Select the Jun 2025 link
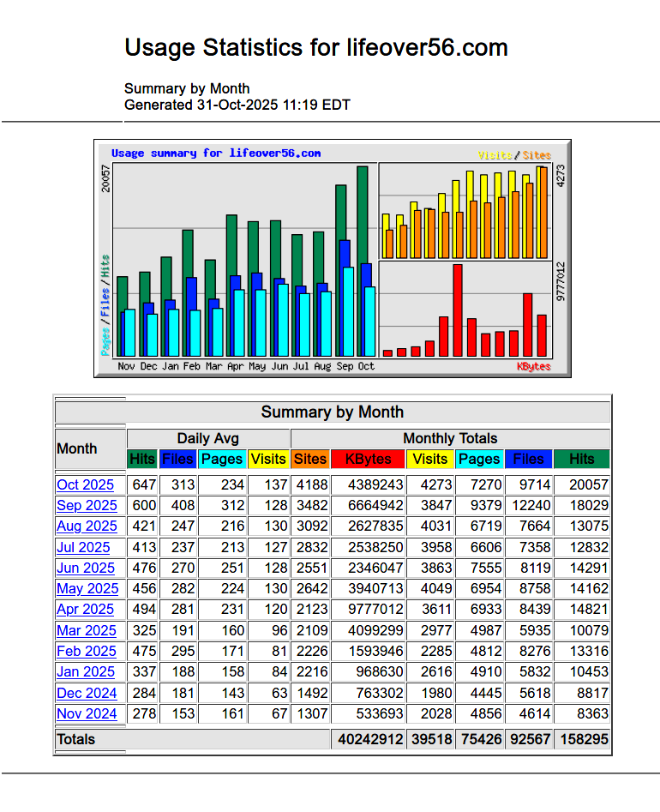 tap(86, 568)
